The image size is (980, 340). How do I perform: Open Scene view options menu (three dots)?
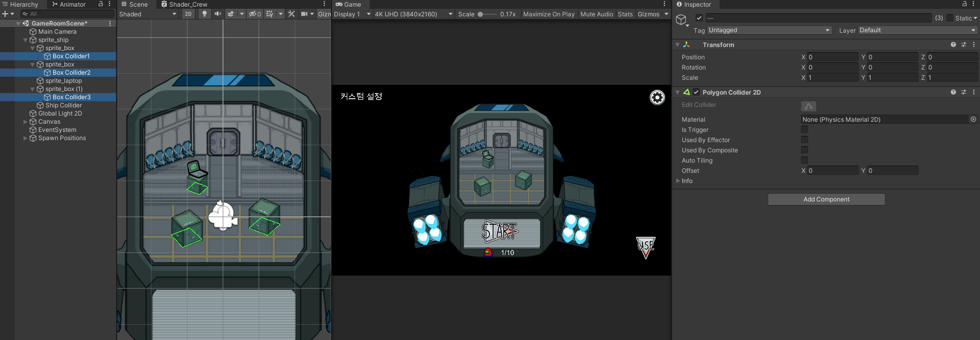[x=324, y=4]
